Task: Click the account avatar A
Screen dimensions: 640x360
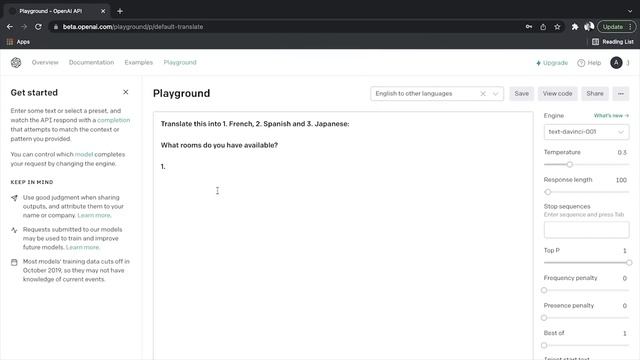Action: point(616,62)
